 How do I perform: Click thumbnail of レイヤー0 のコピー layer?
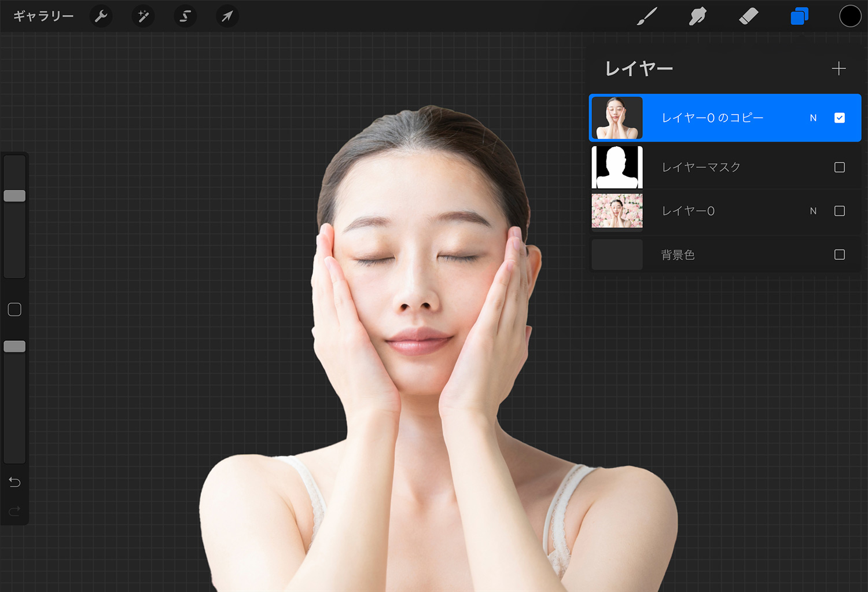coord(617,118)
